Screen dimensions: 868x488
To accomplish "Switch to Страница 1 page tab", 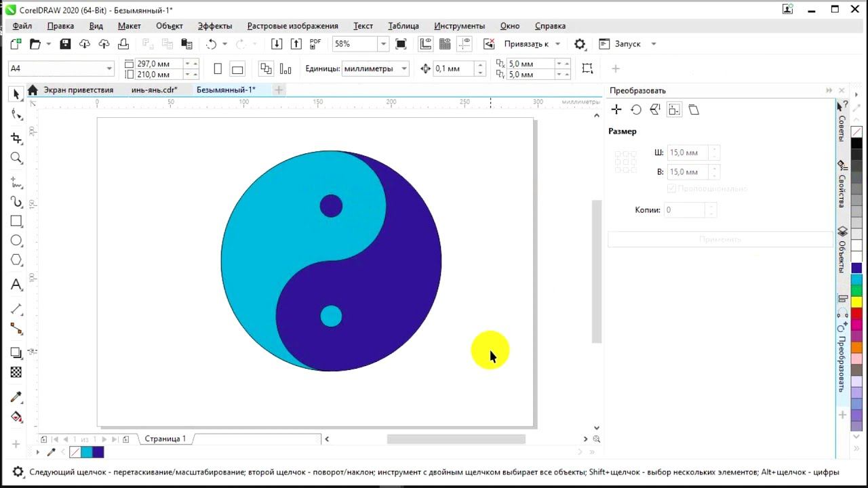I will point(165,439).
